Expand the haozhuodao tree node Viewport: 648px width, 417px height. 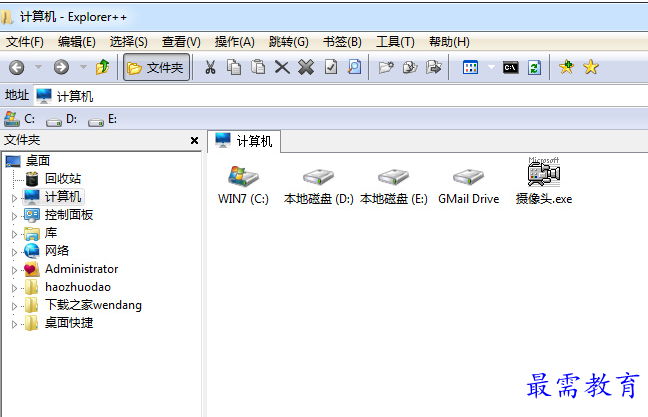coord(14,288)
